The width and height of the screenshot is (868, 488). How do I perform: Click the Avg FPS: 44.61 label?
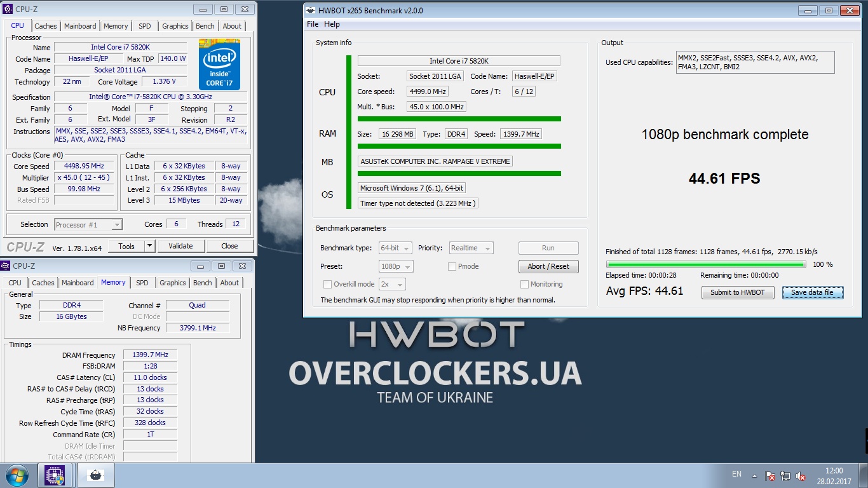[644, 291]
